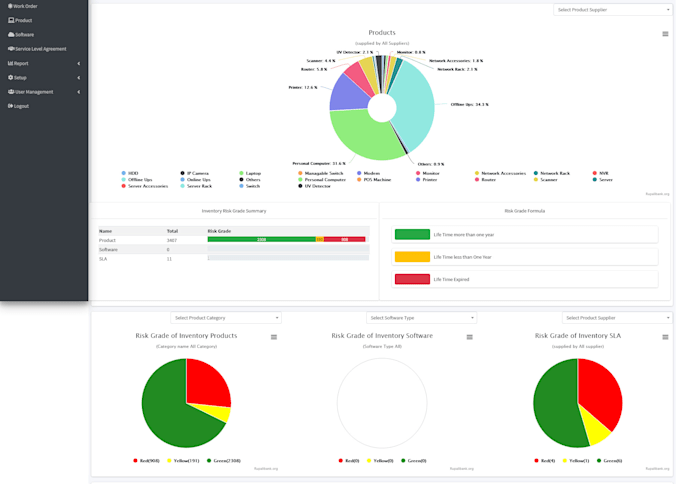Toggle HDD series in Products legend
680x484 pixels.
(130, 173)
